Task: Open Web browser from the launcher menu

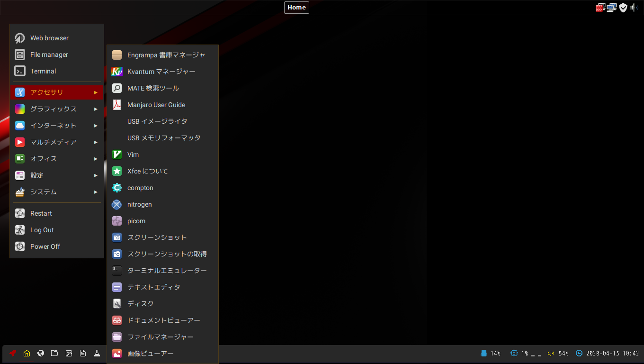Action: pyautogui.click(x=57, y=38)
